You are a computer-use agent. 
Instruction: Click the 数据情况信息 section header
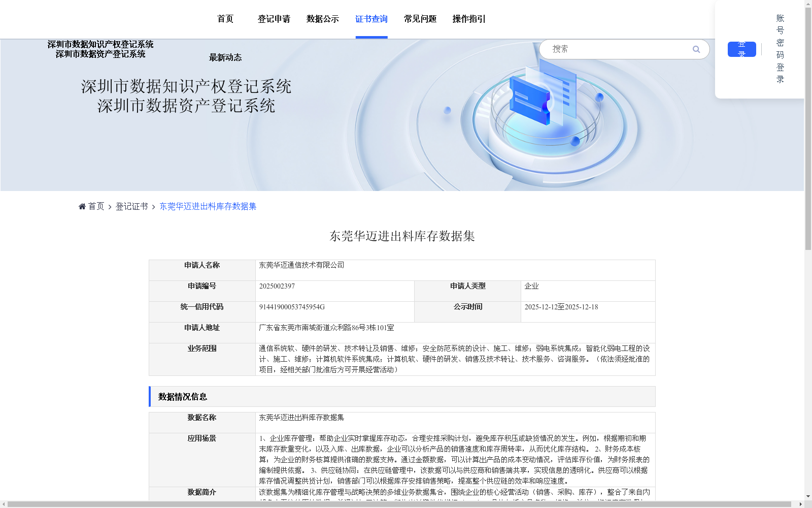tap(402, 397)
